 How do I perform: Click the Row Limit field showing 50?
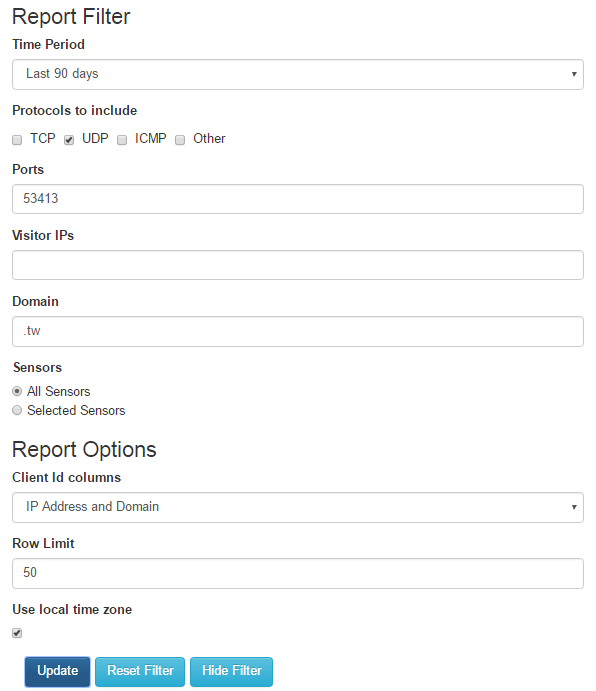click(x=298, y=573)
